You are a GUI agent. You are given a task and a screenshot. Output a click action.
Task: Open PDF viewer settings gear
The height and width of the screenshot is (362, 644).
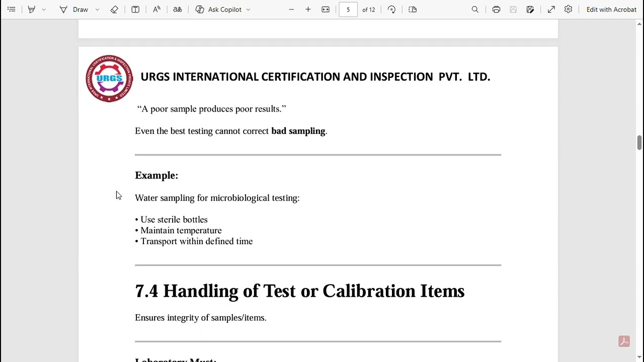click(568, 10)
